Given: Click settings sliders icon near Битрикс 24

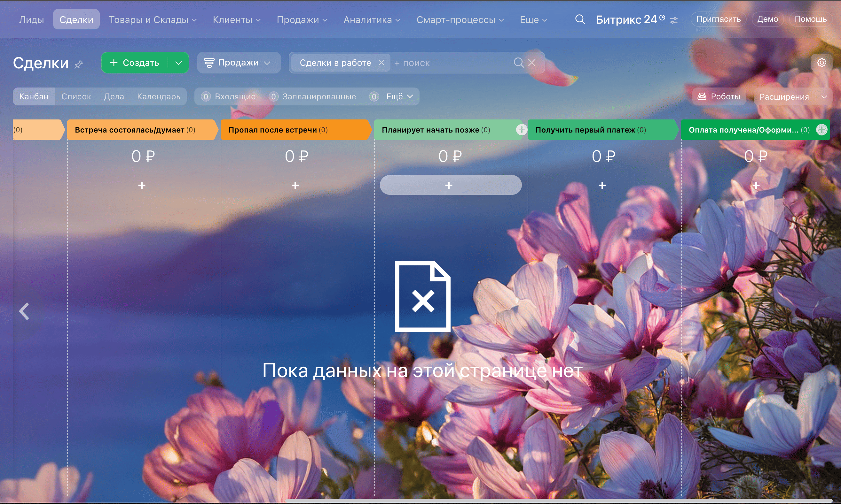Looking at the screenshot, I should [x=674, y=20].
